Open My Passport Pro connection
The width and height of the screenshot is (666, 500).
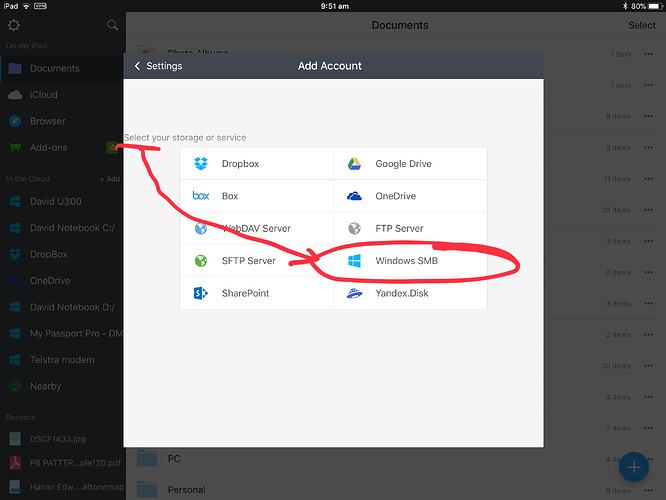pyautogui.click(x=62, y=333)
